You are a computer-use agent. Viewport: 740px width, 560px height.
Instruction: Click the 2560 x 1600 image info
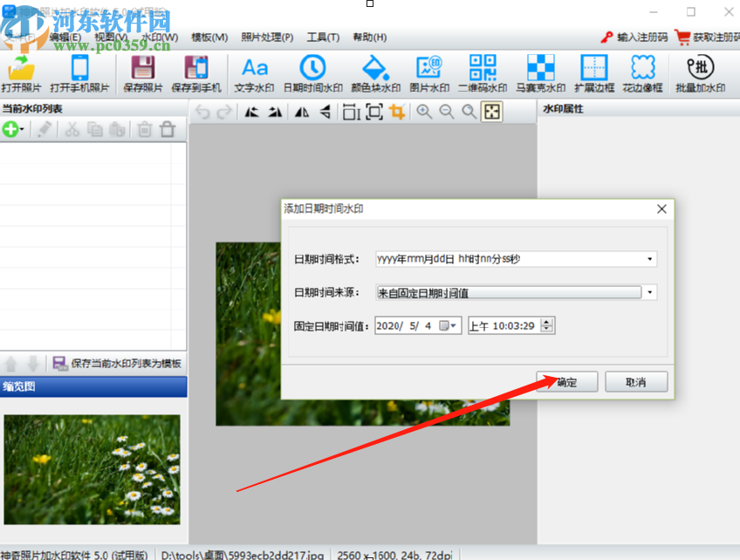pos(394,555)
